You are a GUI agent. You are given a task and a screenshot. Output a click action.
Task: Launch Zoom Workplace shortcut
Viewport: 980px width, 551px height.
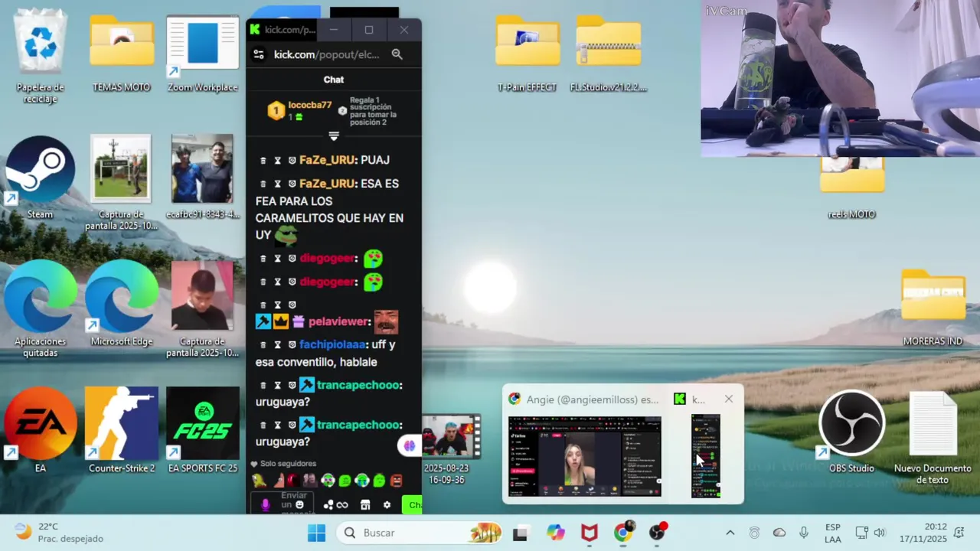point(203,54)
